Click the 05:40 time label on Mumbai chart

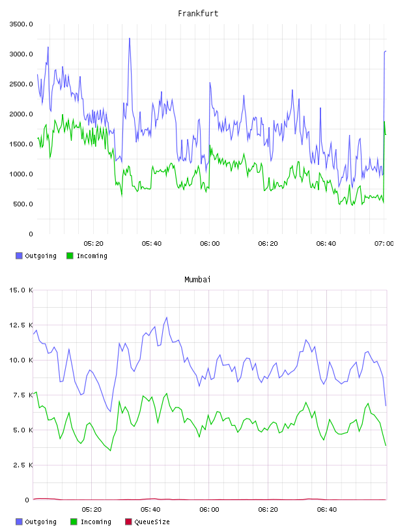pyautogui.click(x=150, y=510)
